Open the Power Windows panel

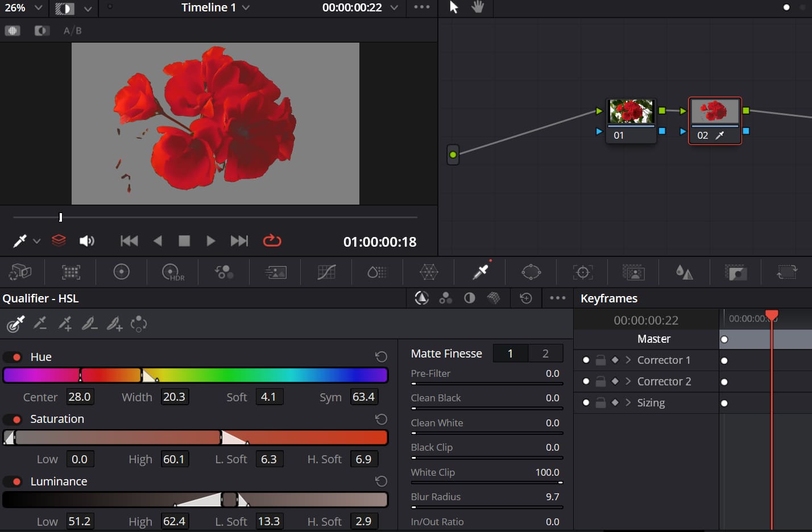point(531,272)
